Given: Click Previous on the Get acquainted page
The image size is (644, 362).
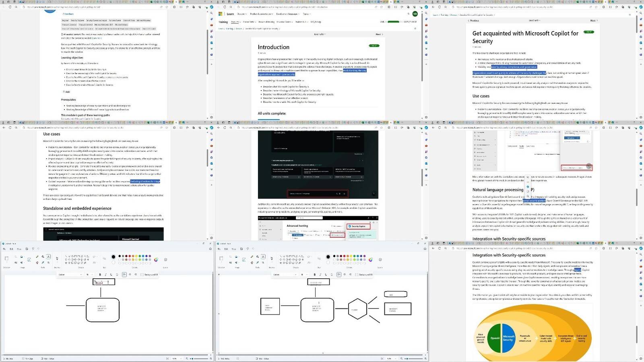Looking at the screenshot, I should pyautogui.click(x=474, y=21).
